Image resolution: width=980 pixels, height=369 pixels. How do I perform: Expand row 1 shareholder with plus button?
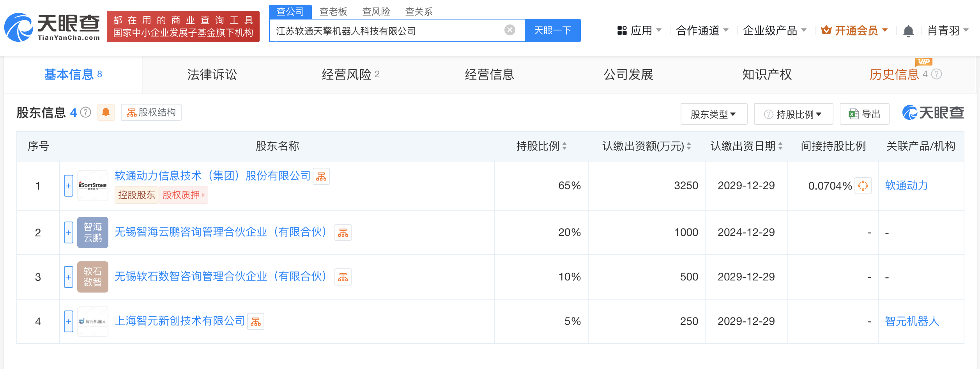click(x=69, y=186)
